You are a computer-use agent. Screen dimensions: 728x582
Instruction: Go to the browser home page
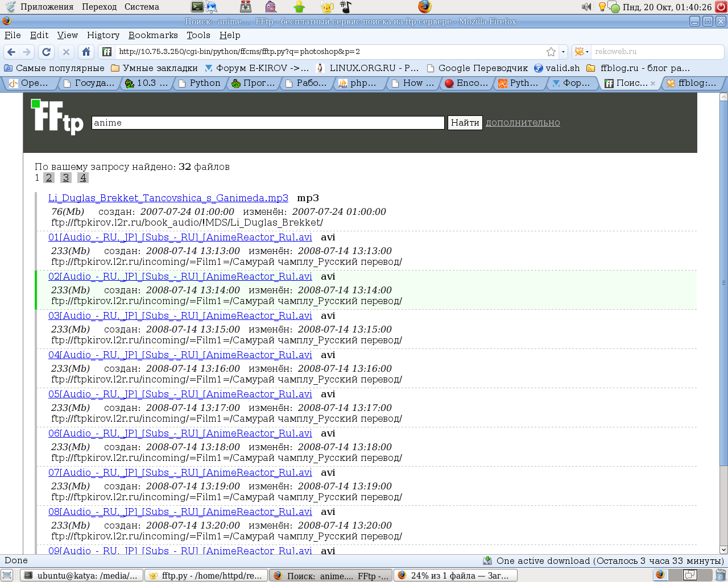pos(86,52)
